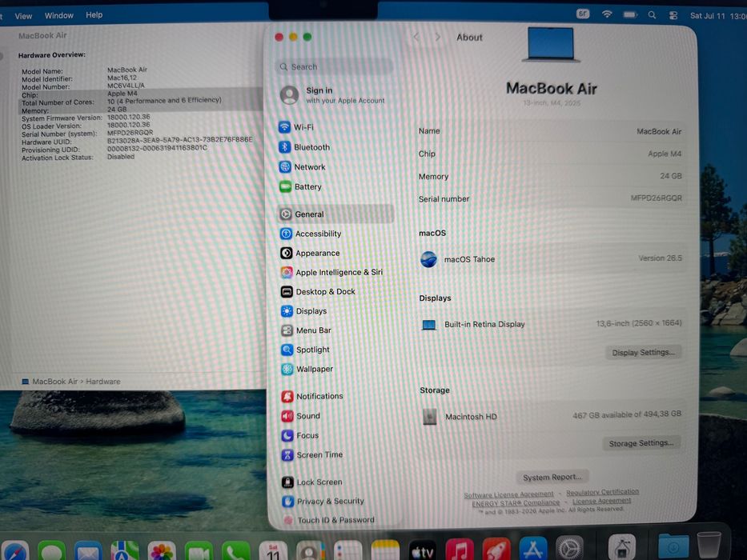
Task: Sign in with your Apple Account
Action: (332, 95)
